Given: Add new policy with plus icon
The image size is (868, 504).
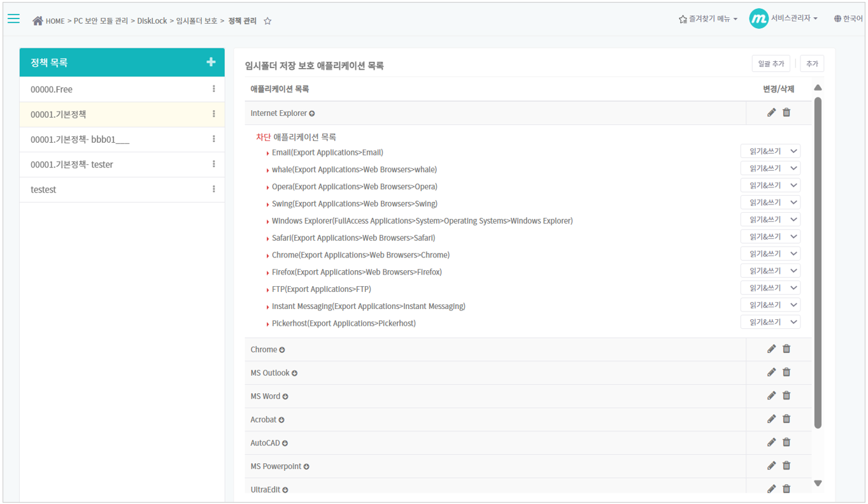Looking at the screenshot, I should pos(211,62).
